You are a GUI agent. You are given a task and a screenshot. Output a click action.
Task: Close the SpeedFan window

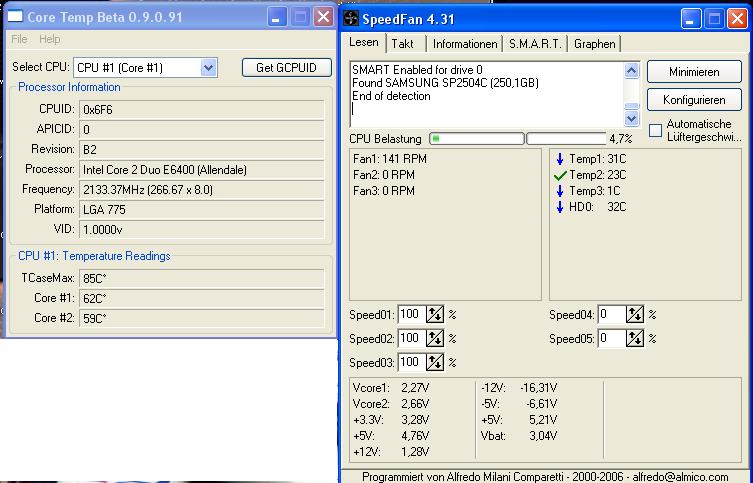coord(737,19)
